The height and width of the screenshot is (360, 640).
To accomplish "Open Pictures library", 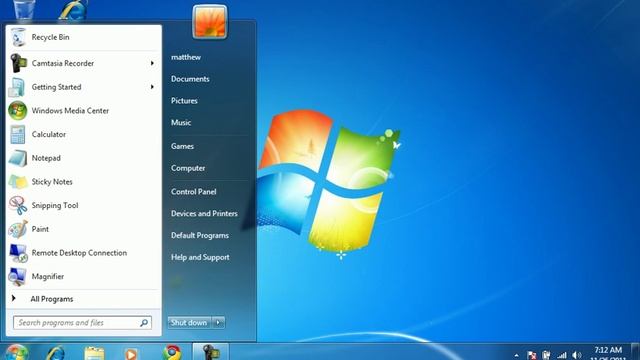I will [x=184, y=100].
